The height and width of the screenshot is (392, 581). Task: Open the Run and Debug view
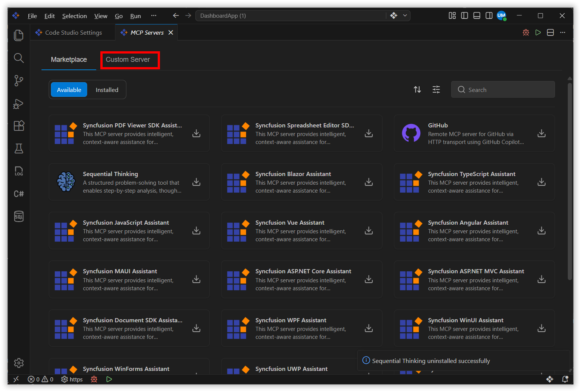click(18, 103)
